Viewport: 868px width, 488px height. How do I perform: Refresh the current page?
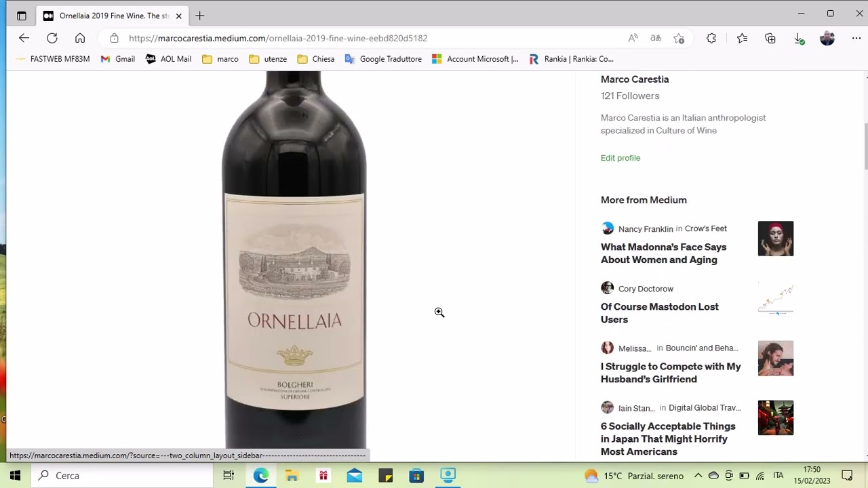tap(52, 38)
